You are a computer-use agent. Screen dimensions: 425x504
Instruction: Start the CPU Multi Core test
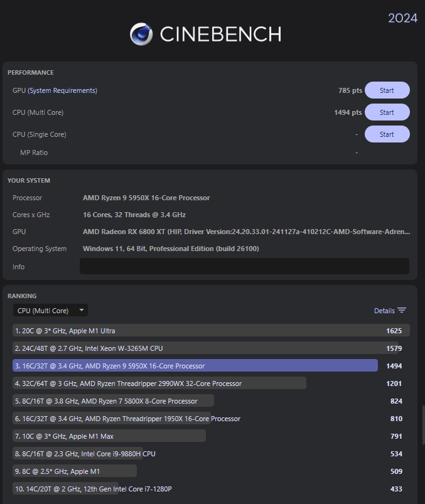click(x=387, y=112)
